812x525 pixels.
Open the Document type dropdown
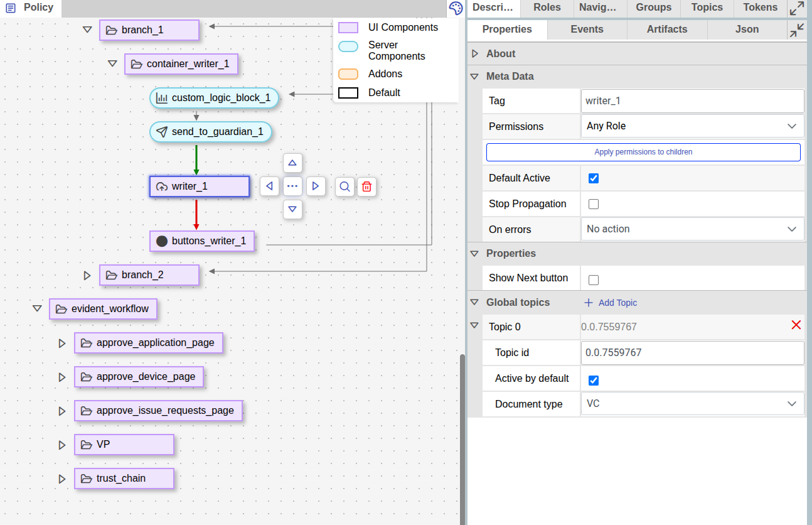click(x=692, y=404)
